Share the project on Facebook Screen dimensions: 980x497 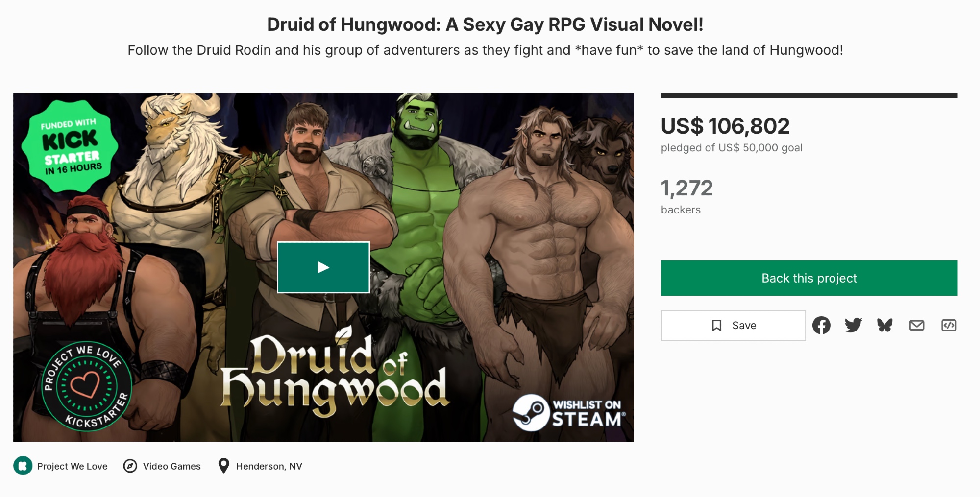821,325
